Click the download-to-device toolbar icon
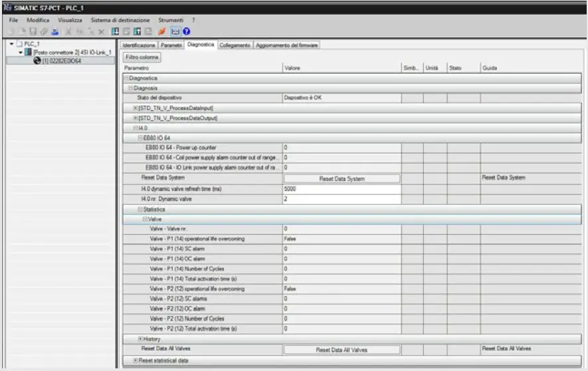588x371 pixels. 116,31
